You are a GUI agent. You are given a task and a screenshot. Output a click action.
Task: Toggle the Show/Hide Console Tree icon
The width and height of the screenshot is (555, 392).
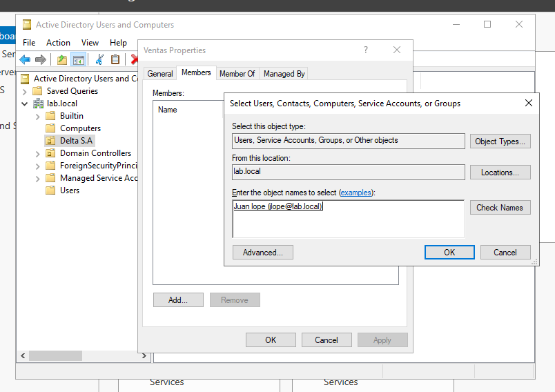click(x=78, y=59)
